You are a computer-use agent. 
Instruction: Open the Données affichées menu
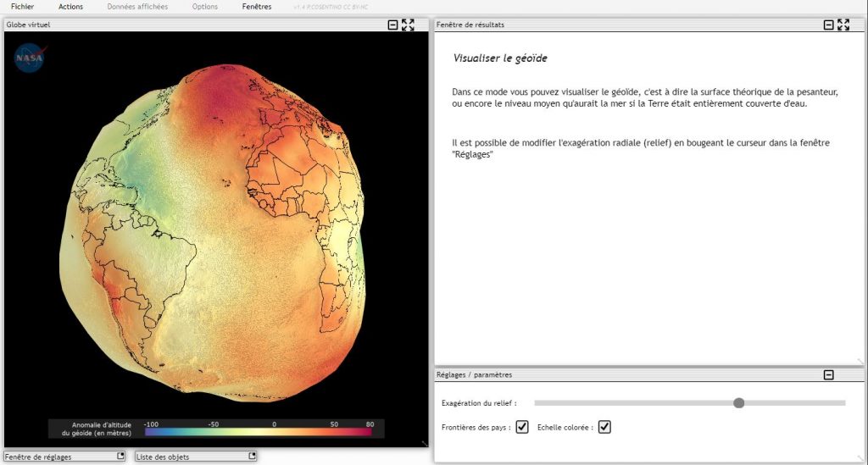(137, 7)
